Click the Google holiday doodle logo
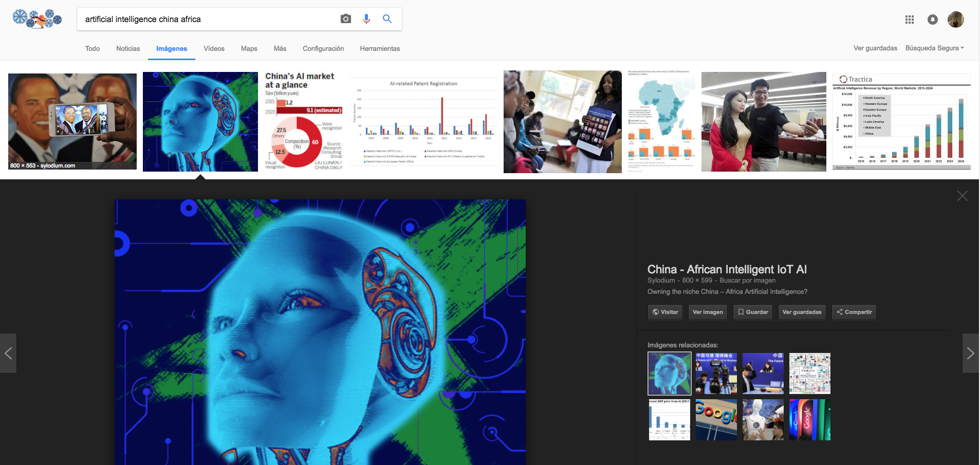The image size is (980, 465). point(37,19)
